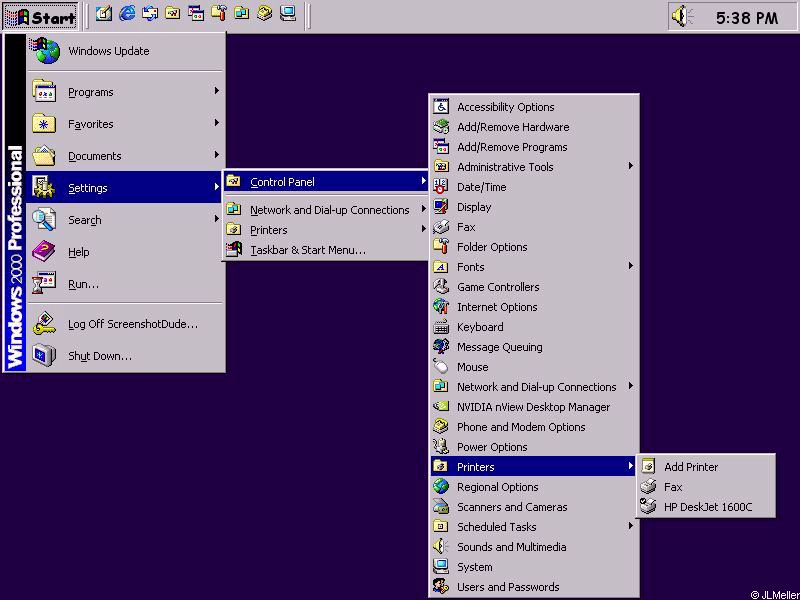Viewport: 800px width, 600px height.
Task: Expand the Favorites submenu arrow
Action: coord(217,123)
